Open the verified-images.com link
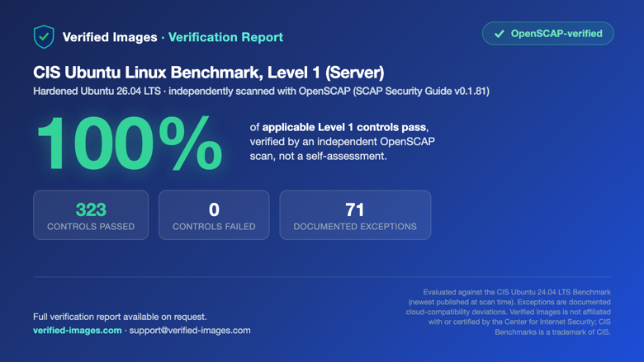 (x=78, y=331)
